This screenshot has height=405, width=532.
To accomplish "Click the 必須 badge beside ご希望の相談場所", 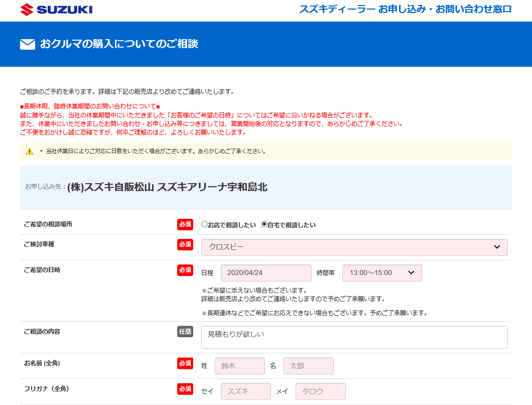I will click(x=185, y=224).
